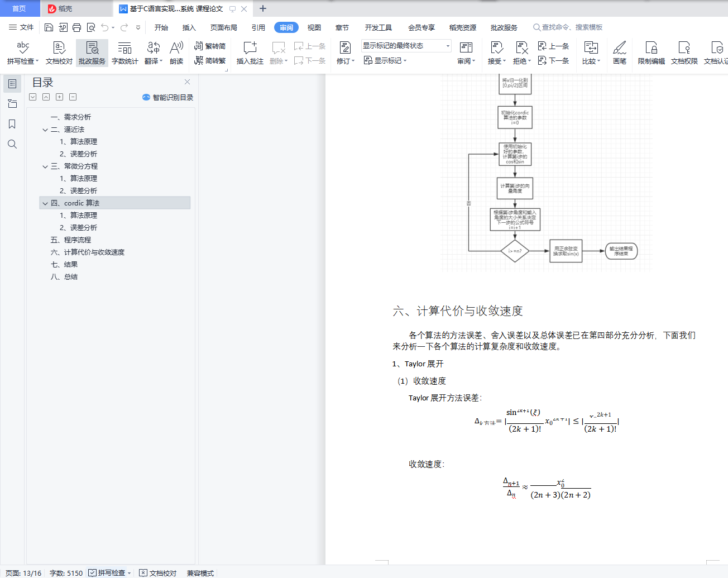The height and width of the screenshot is (578, 728).
Task: Click the Print icon in quick access toolbar
Action: (77, 27)
